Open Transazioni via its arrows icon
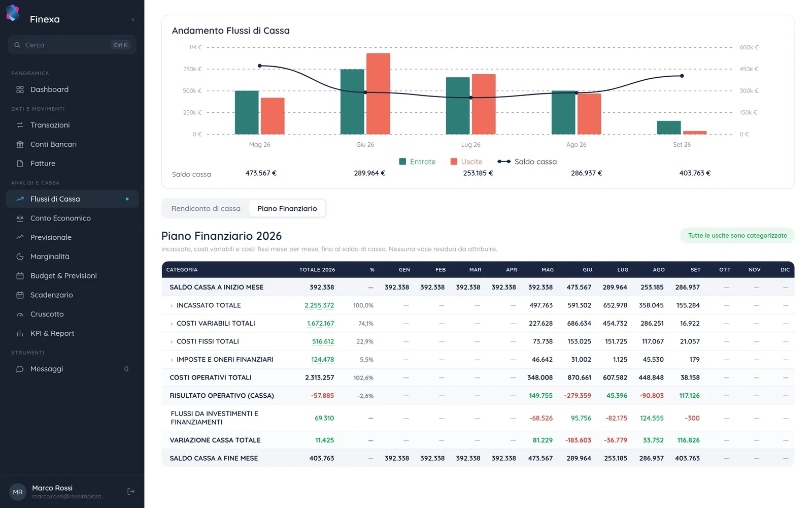 click(x=20, y=125)
